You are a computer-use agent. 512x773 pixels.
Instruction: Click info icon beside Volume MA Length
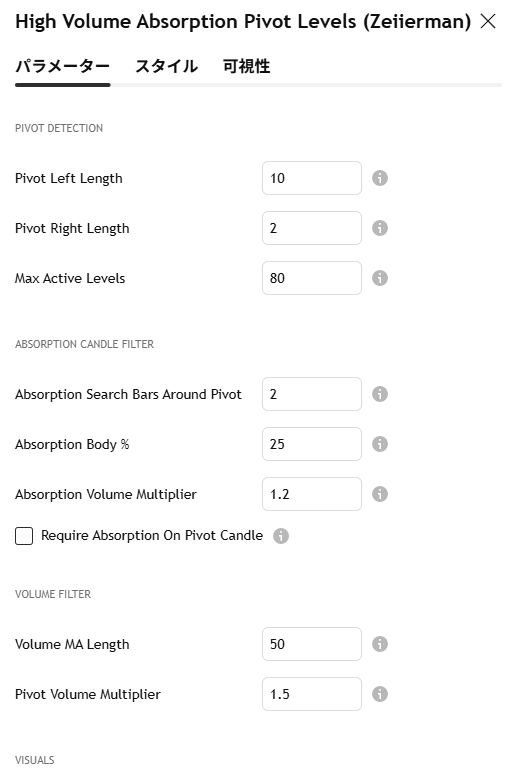click(x=379, y=644)
